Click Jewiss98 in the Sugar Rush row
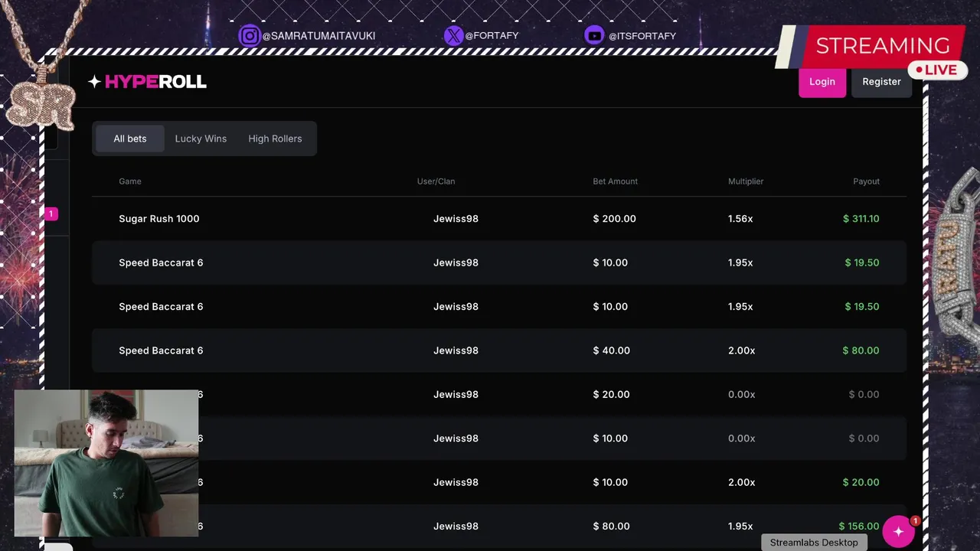The height and width of the screenshot is (551, 980). pyautogui.click(x=456, y=219)
